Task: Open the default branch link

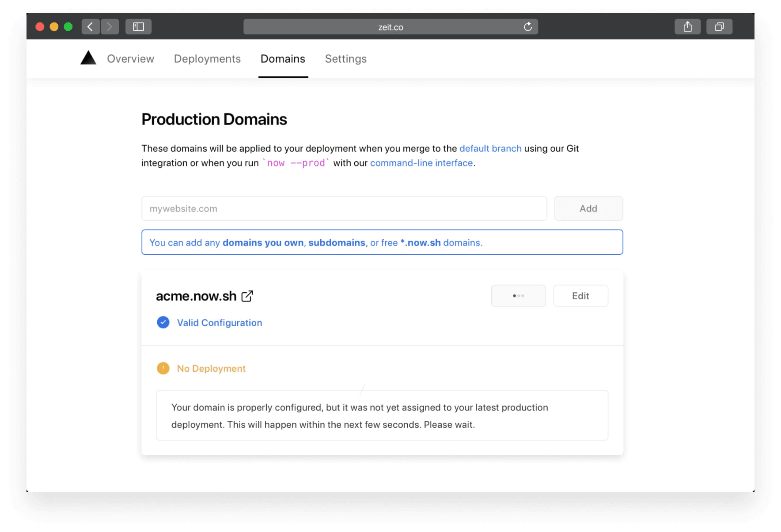Action: pos(490,148)
